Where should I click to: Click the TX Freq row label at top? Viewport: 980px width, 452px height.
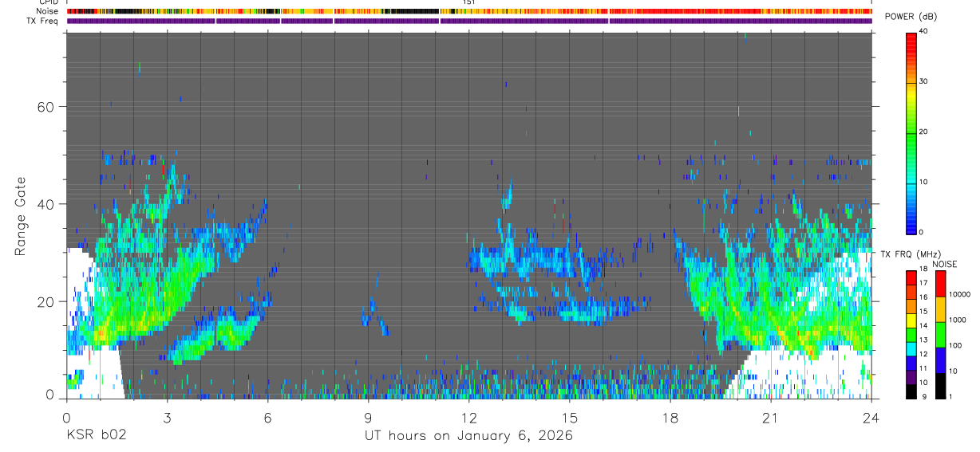click(x=44, y=21)
